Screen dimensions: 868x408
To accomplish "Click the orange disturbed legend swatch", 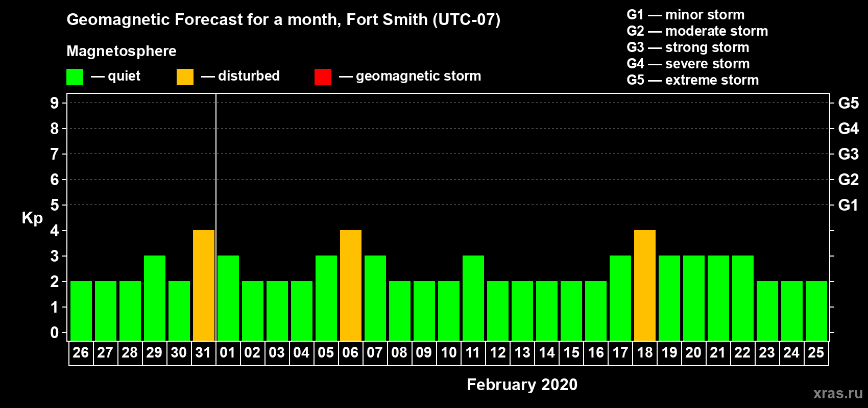I will click(x=185, y=77).
